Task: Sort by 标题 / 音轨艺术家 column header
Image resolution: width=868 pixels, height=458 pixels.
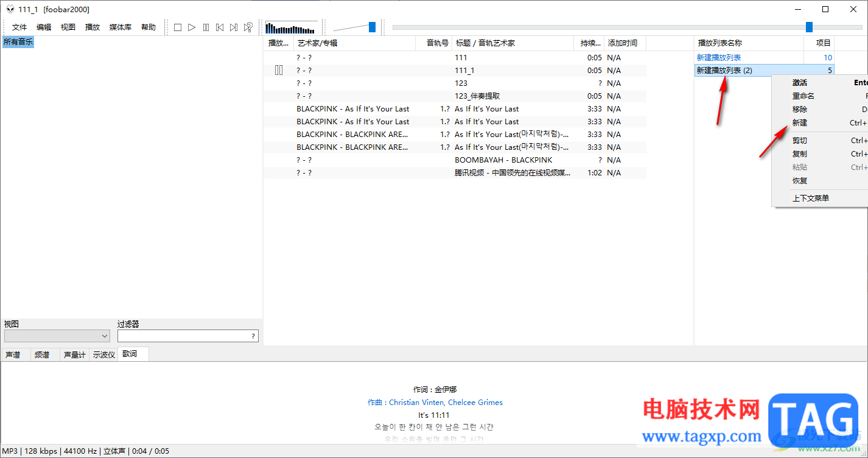Action: tap(513, 43)
